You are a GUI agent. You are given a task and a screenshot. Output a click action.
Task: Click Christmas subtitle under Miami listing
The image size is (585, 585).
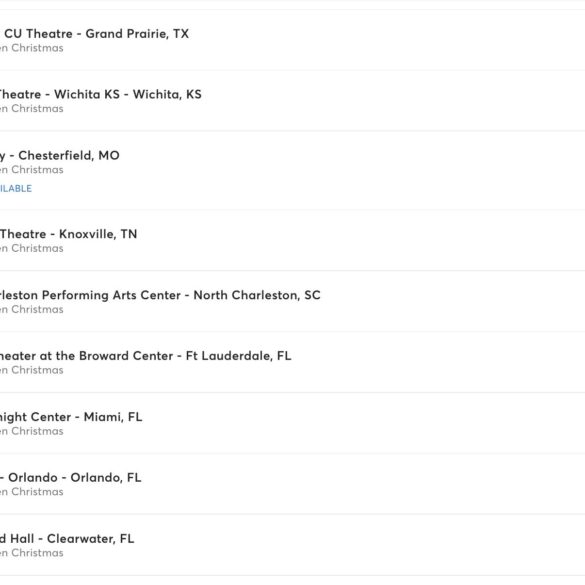coord(32,431)
